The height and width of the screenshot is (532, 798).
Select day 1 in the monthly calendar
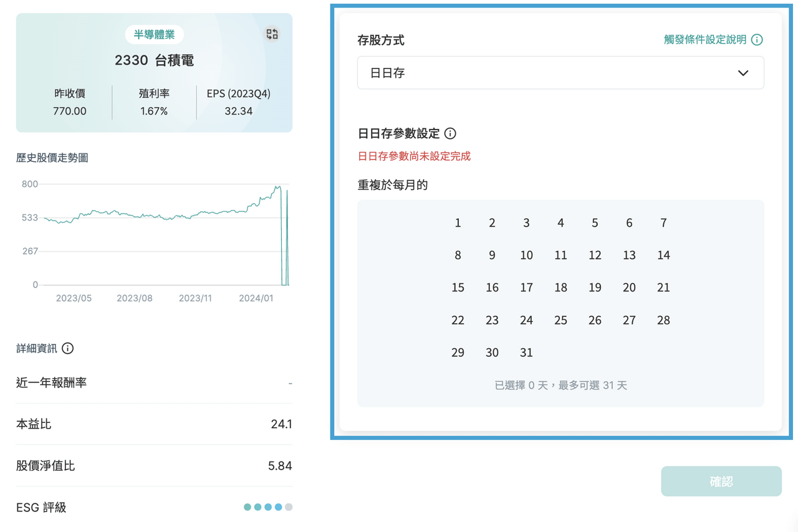[x=458, y=223]
